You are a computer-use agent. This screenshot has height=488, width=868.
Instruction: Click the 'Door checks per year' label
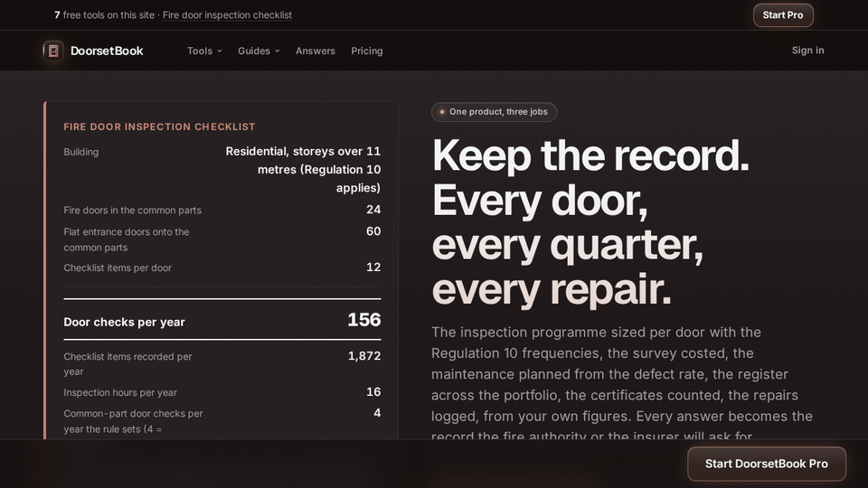click(124, 322)
